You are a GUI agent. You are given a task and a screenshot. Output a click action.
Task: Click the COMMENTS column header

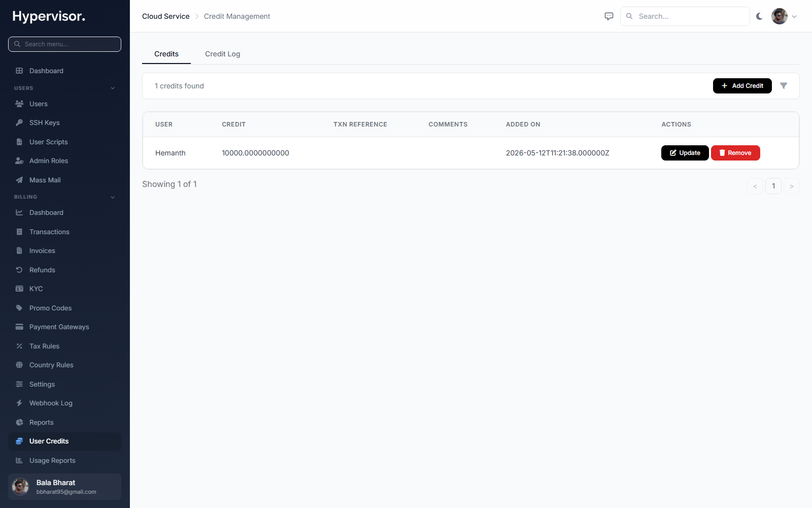448,124
